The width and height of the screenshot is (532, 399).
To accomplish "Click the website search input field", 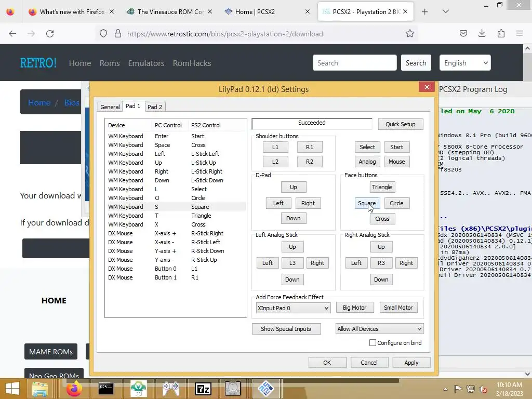I will 354,63.
